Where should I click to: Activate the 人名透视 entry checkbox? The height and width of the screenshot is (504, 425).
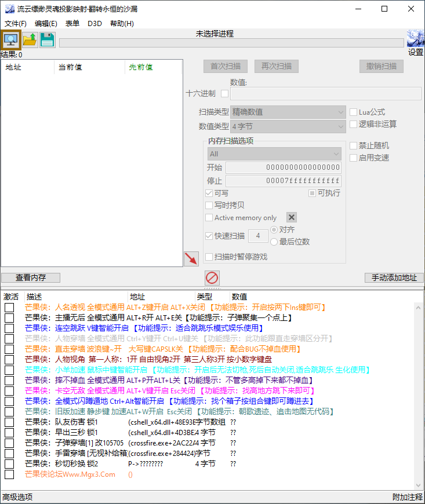[9, 308]
